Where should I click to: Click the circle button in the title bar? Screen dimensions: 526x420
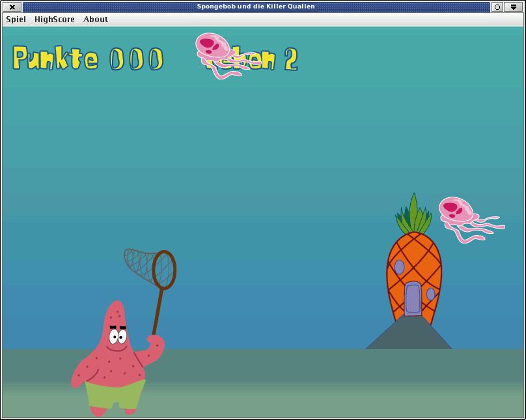point(497,7)
